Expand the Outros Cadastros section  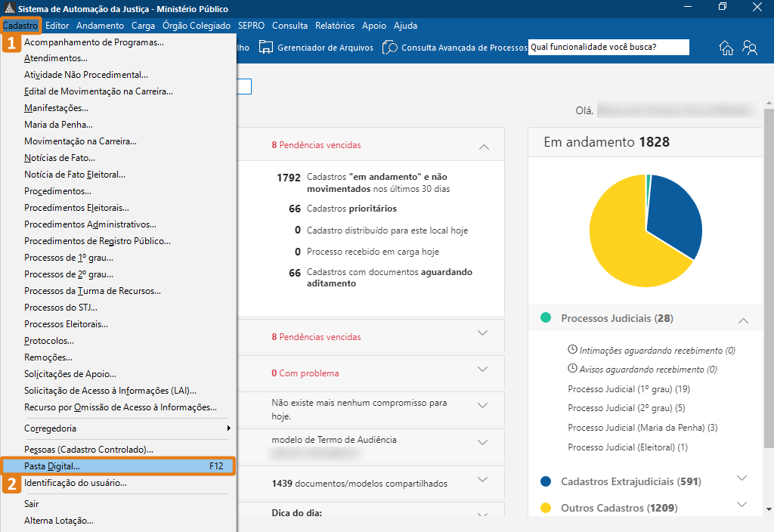click(741, 505)
